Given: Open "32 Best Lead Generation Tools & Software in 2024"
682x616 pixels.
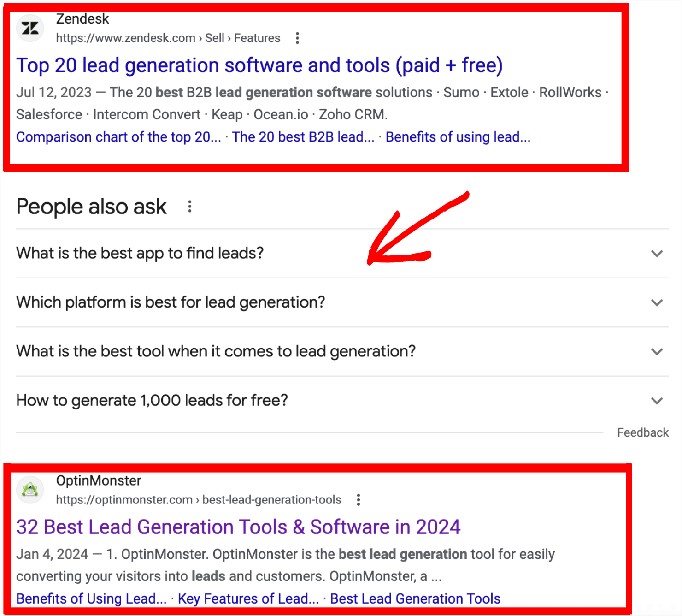Looking at the screenshot, I should click(238, 527).
